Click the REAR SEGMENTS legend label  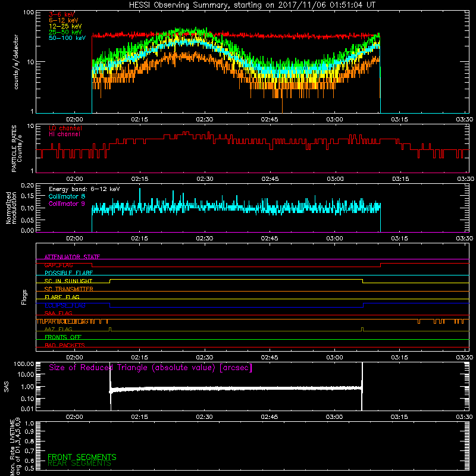click(x=79, y=464)
